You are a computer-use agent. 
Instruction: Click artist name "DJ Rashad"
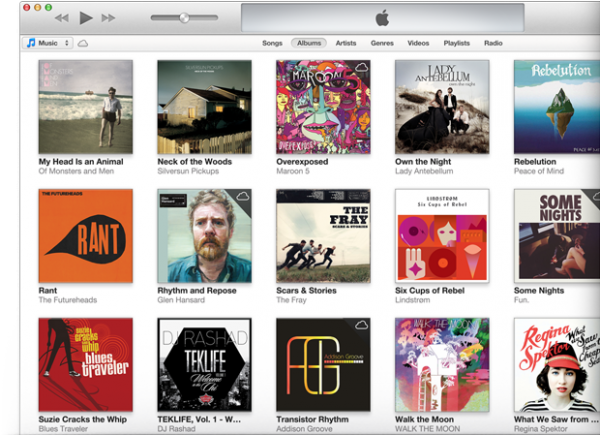pos(176,429)
